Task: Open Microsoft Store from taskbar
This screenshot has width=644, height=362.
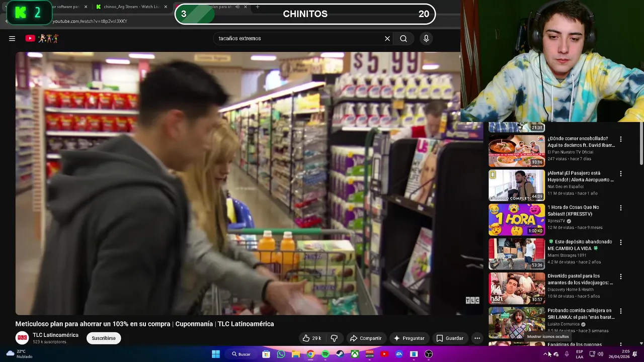Action: click(x=266, y=354)
